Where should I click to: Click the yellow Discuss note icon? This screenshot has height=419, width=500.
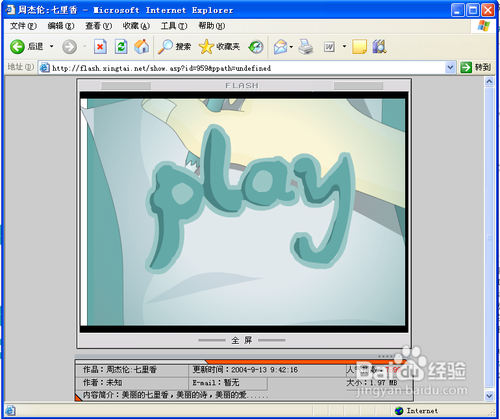tap(360, 47)
